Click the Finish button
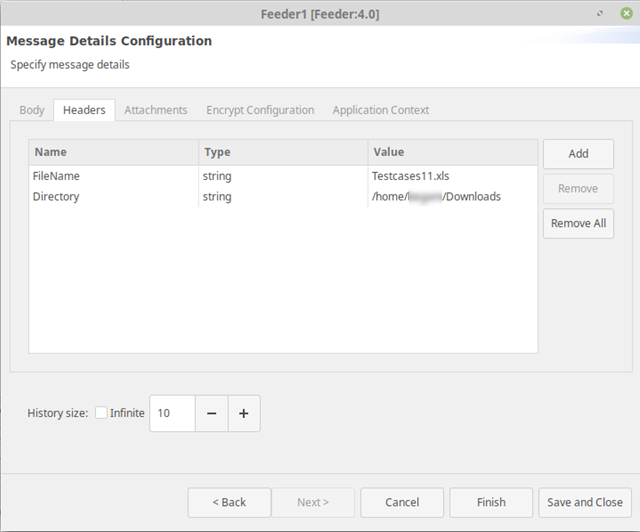The width and height of the screenshot is (640, 532). click(491, 502)
